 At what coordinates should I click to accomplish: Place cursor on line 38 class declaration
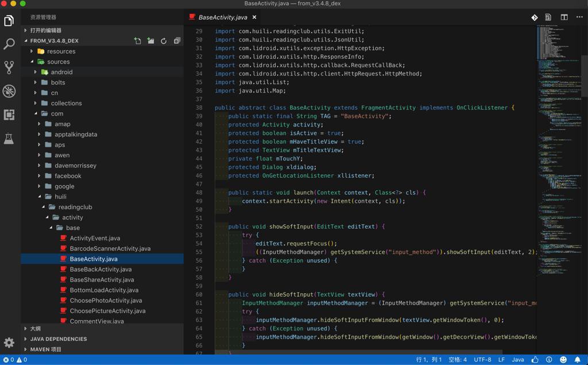tap(364, 107)
